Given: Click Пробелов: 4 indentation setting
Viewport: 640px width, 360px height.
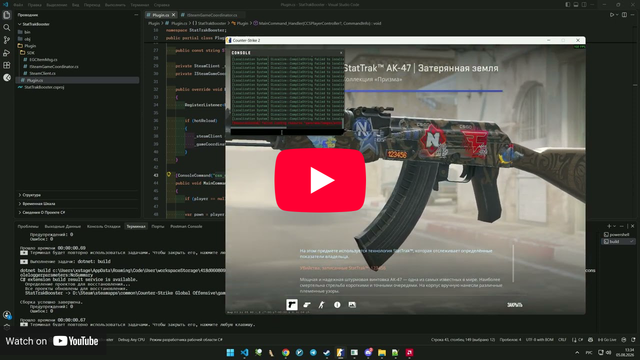Looking at the screenshot, I should [x=510, y=340].
